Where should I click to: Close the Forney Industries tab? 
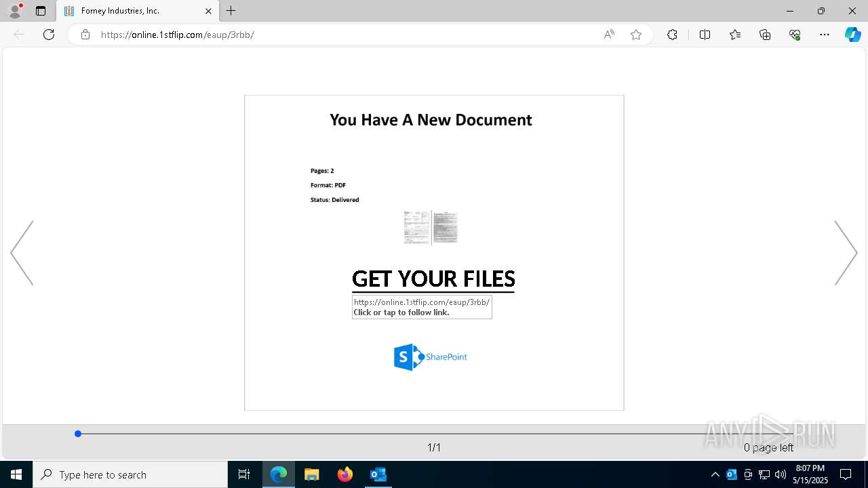[208, 11]
